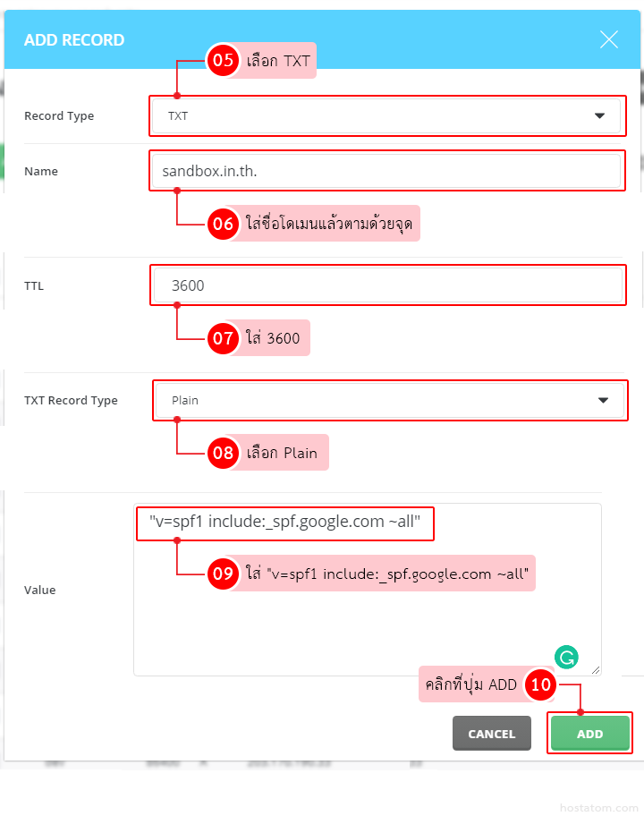Viewport: 644px width, 816px height.
Task: Click the red step 05 badge
Action: [x=222, y=61]
